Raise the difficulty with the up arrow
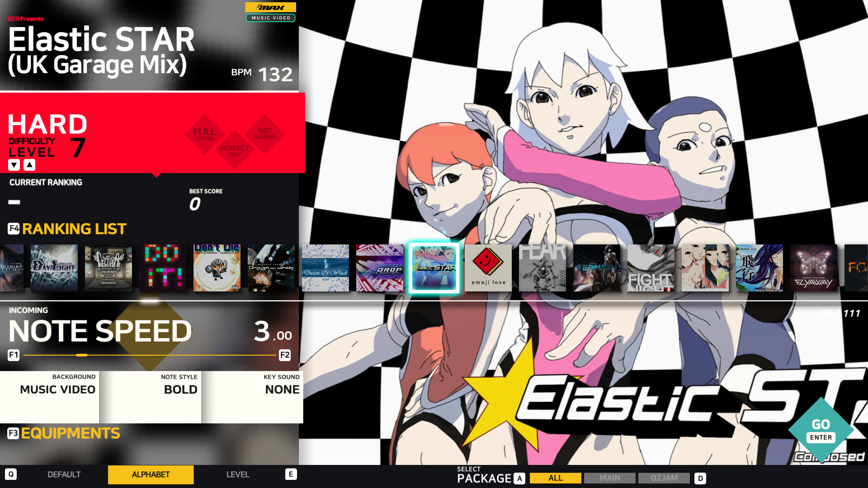The image size is (868, 488). click(29, 164)
